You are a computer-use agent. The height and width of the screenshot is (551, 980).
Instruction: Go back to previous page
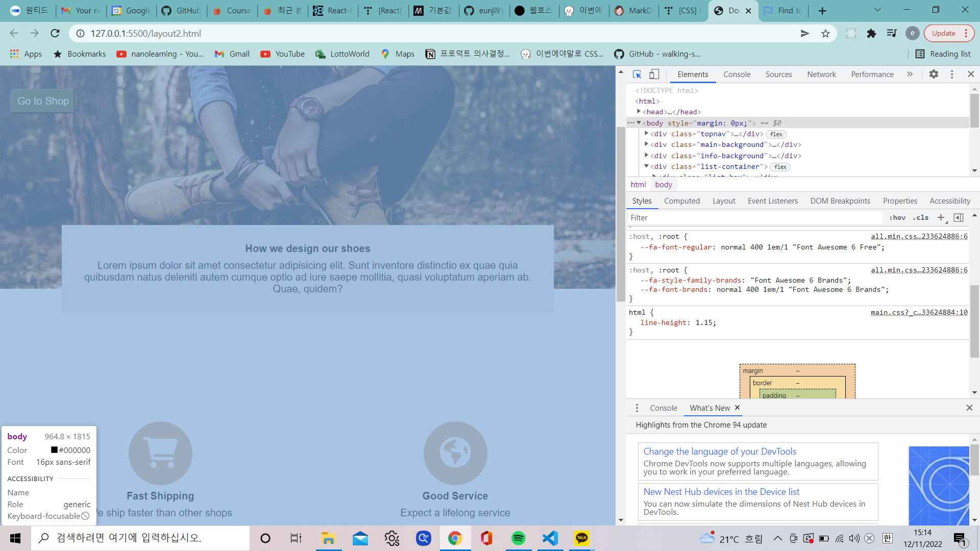[x=14, y=33]
